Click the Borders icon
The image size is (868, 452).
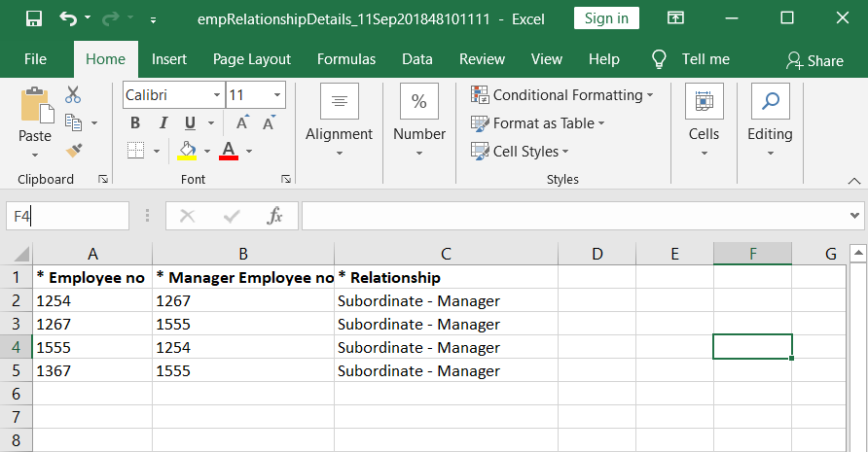pos(135,150)
